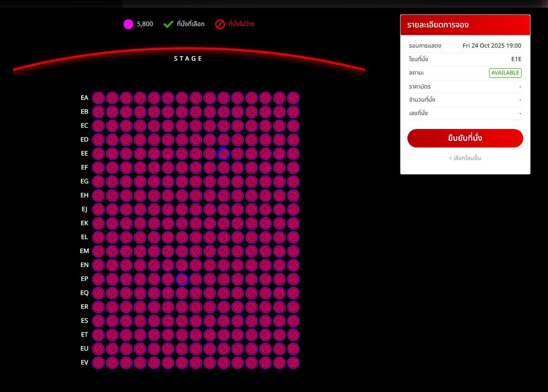Select the rightmost seat in row EN
The height and width of the screenshot is (392, 548).
(x=293, y=265)
